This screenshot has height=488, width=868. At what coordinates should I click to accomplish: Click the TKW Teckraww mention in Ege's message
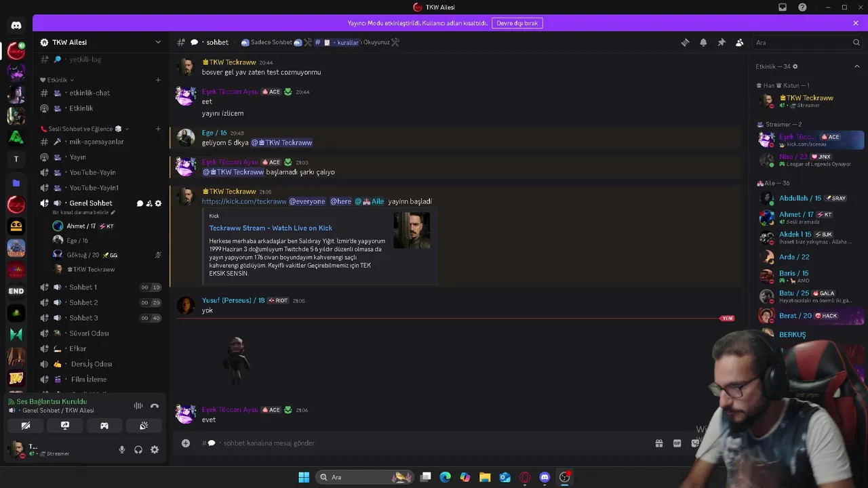click(x=281, y=142)
